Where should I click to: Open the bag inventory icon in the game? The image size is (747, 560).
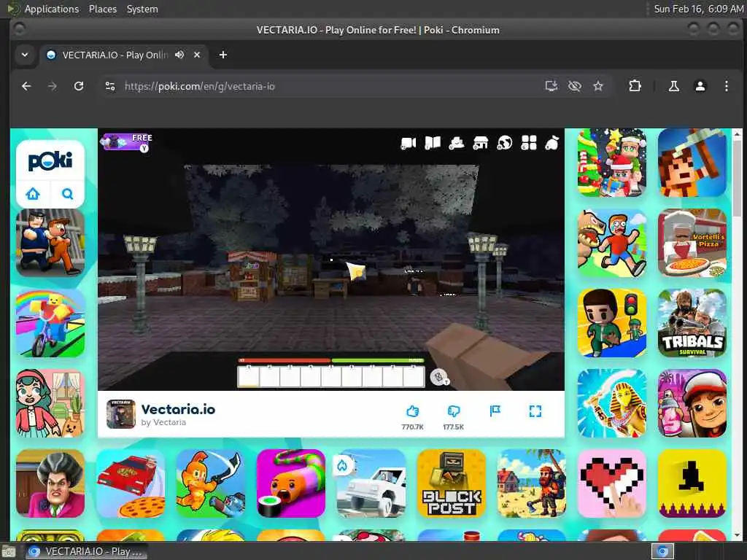[552, 143]
